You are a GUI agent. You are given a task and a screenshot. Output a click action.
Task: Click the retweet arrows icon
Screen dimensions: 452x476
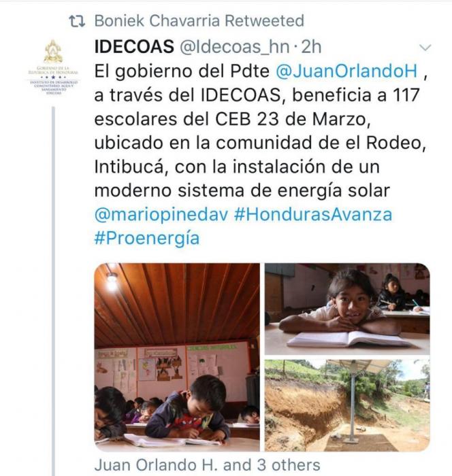click(77, 21)
